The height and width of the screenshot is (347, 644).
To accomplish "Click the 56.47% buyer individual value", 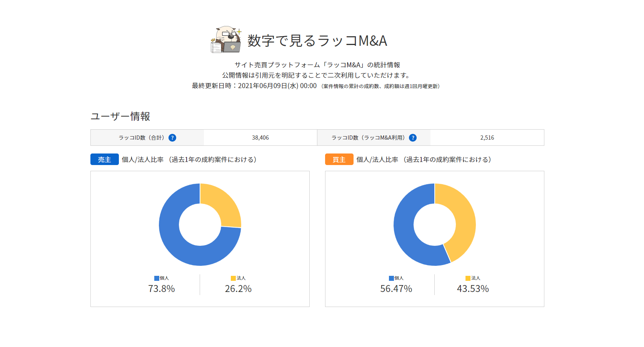I will [x=396, y=289].
